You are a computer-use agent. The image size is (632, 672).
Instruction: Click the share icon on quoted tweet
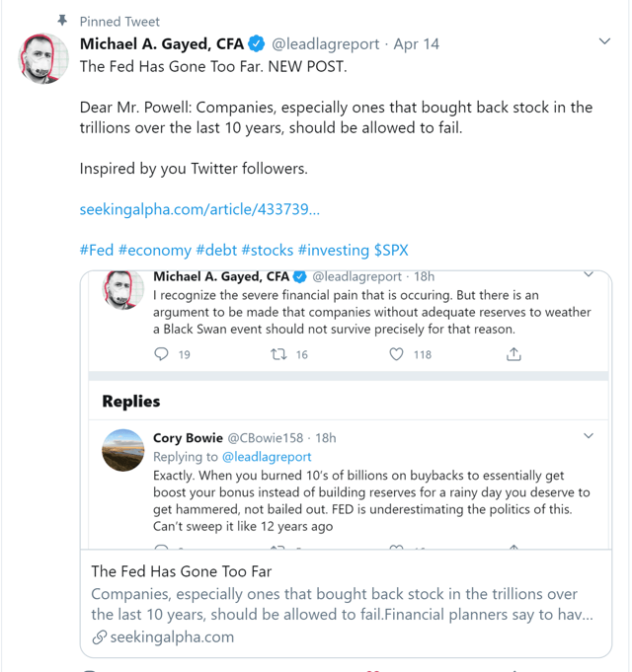(x=513, y=354)
